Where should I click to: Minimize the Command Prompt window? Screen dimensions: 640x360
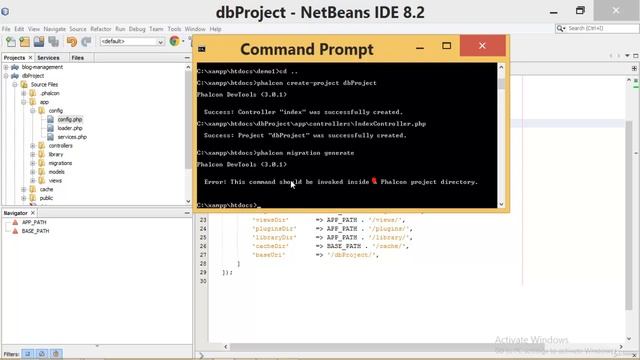tap(420, 49)
